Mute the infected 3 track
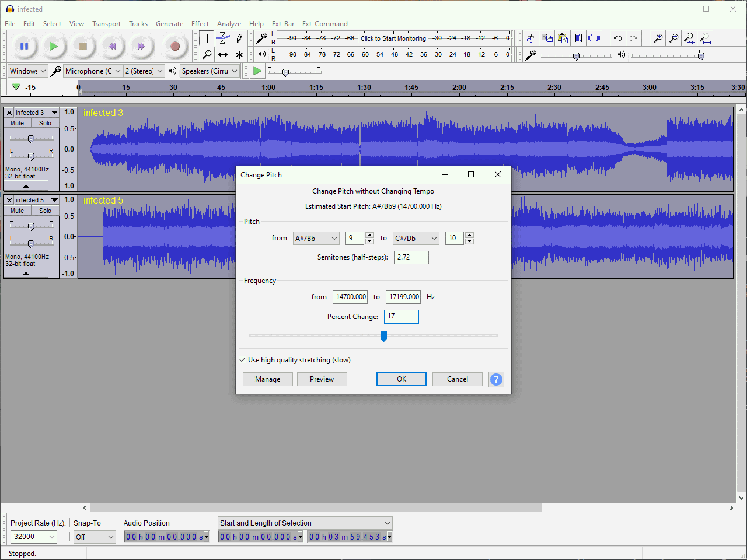Image resolution: width=747 pixels, height=560 pixels. pyautogui.click(x=18, y=123)
